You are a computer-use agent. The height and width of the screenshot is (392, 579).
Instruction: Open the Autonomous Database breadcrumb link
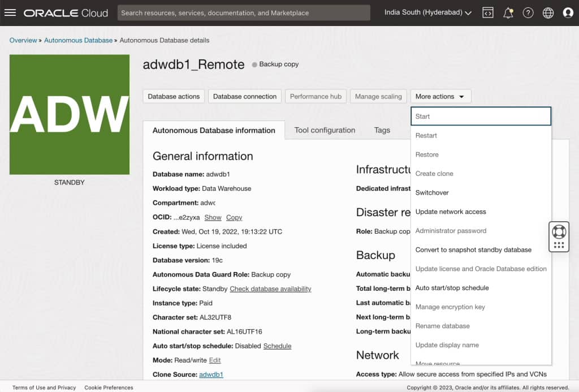click(79, 40)
